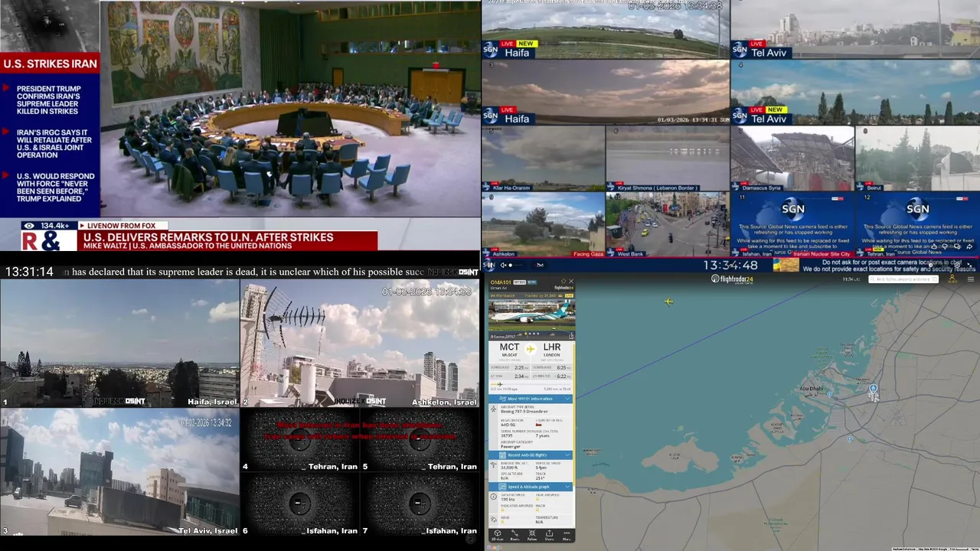Click the Ashkelon, Israel antenna camera feed

pos(360,343)
